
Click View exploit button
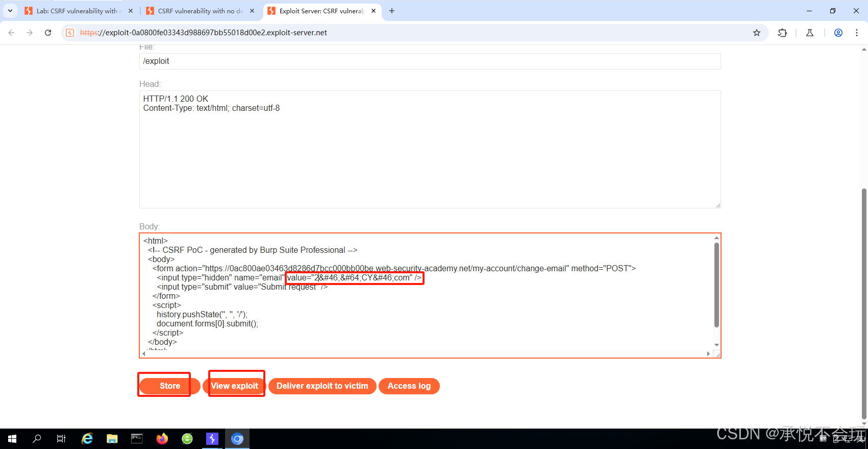click(234, 386)
